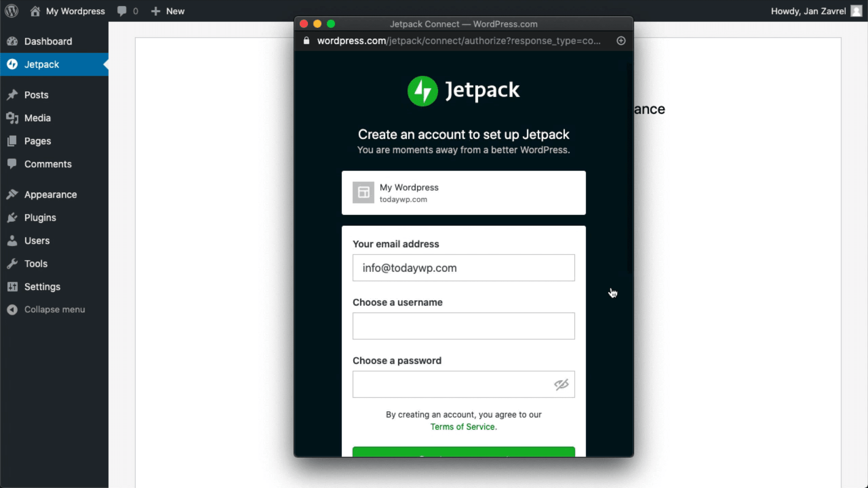Click the WordPress logo in admin bar

[11, 11]
